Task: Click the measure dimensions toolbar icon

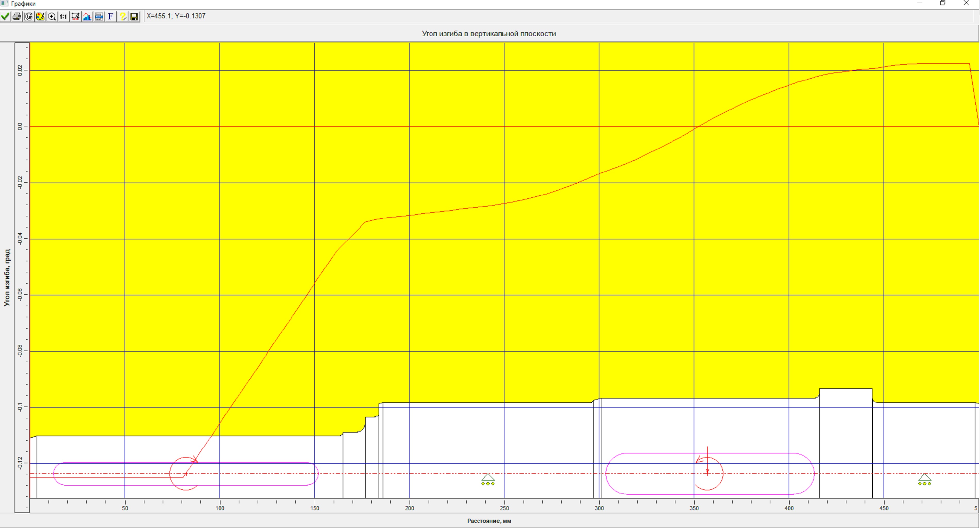Action: 75,16
